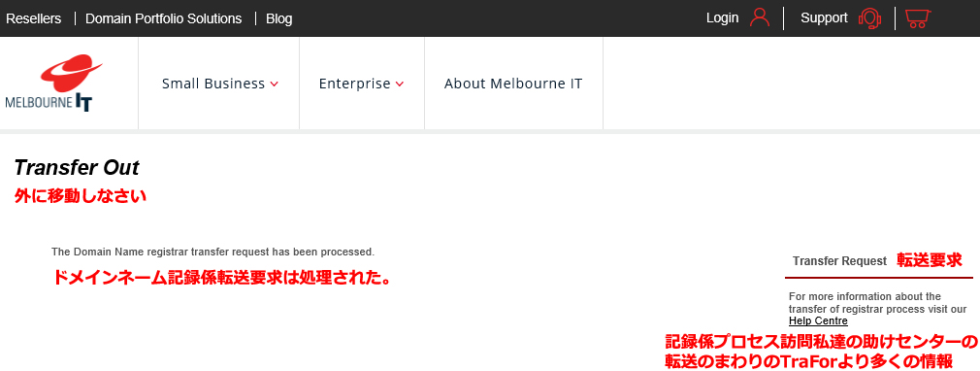Open the Enterprise menu label
This screenshot has width=980, height=371.
pos(354,84)
